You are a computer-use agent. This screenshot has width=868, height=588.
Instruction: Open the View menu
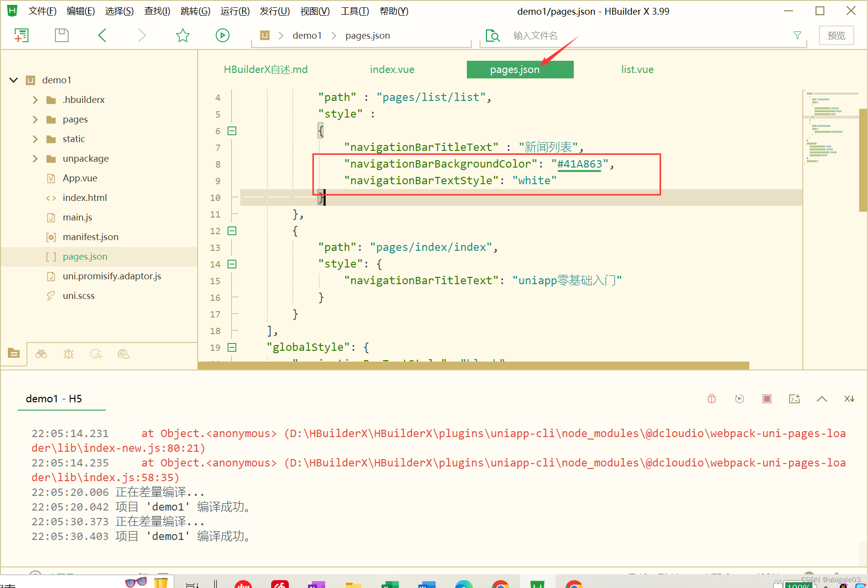point(315,11)
